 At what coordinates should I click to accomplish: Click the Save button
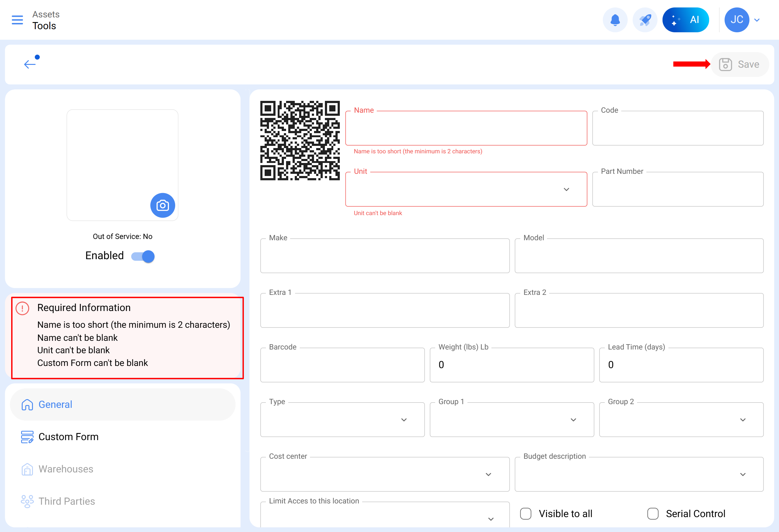coord(739,64)
